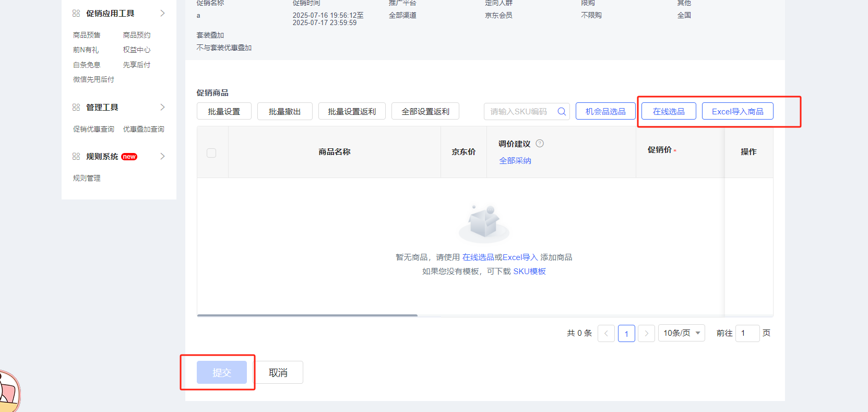Click the SKU模板 download link
Screen dimensions: 868x412
click(x=529, y=271)
